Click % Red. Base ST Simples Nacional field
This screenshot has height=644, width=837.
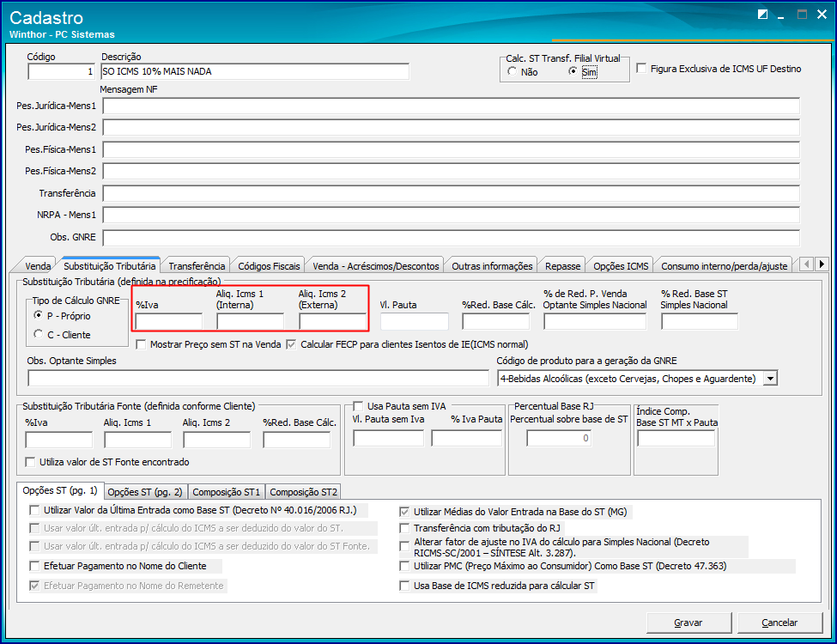coord(700,321)
